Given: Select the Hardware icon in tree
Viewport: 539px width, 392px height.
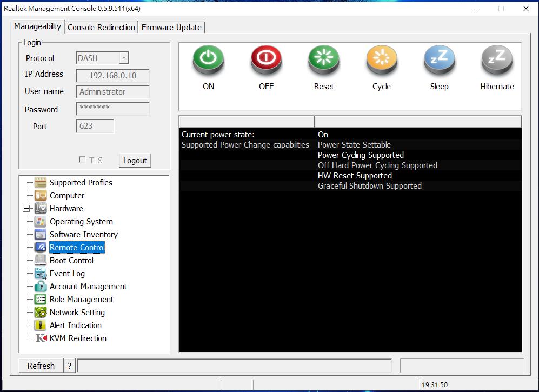Looking at the screenshot, I should point(41,208).
